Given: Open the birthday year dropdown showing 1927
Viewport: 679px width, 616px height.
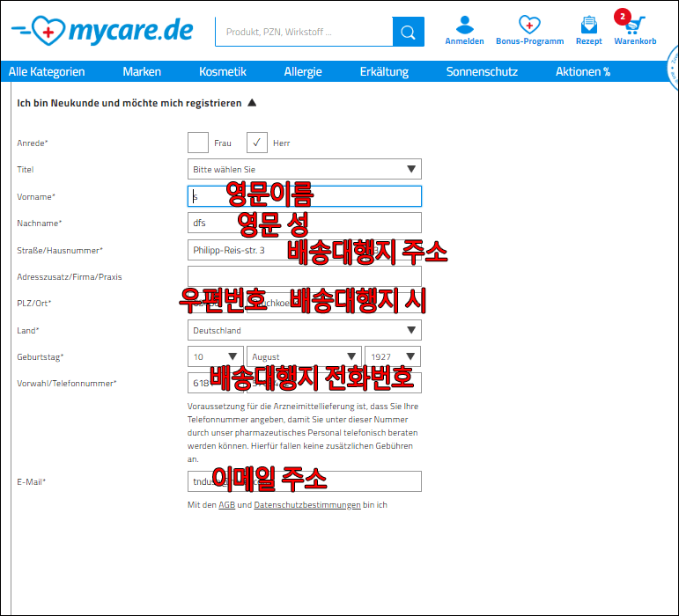Looking at the screenshot, I should [x=393, y=356].
